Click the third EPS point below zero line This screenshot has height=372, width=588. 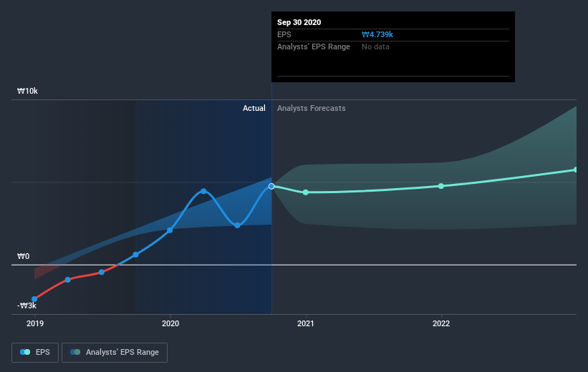point(102,272)
